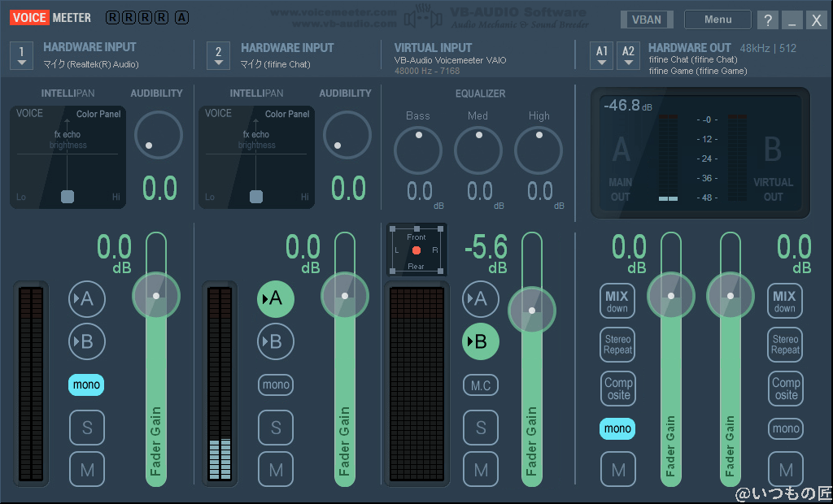Click the Med equalizer knob
This screenshot has width=833, height=504.
coord(478,150)
